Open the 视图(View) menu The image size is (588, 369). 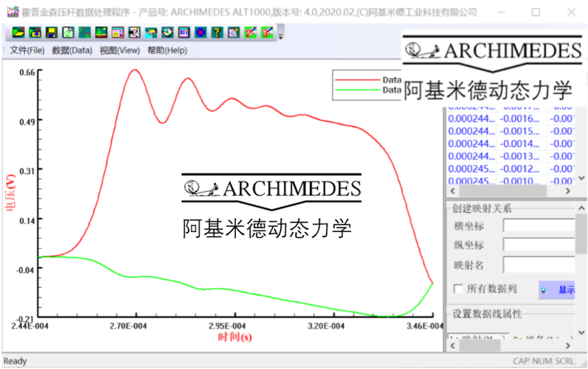(120, 50)
